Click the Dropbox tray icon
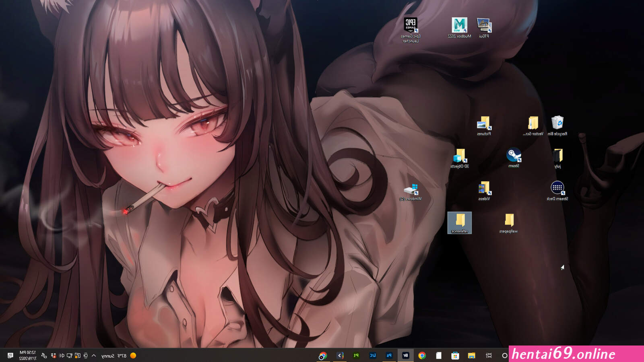 (54, 356)
